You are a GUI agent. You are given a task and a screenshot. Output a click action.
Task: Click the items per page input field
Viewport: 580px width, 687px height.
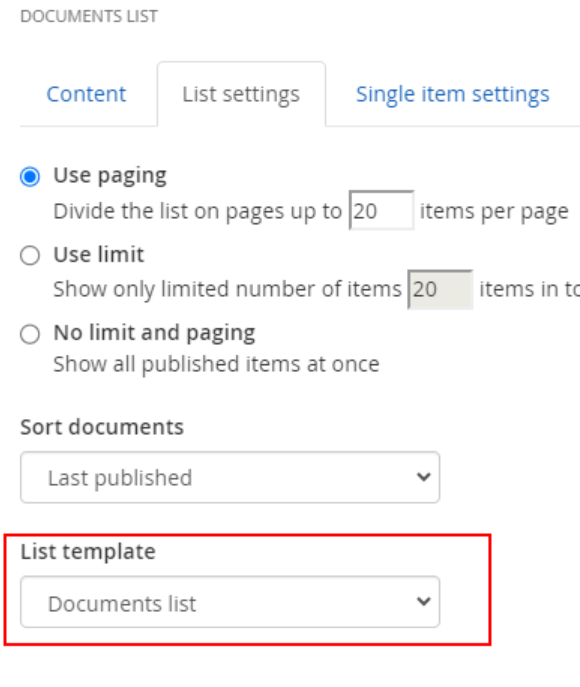coord(381,210)
